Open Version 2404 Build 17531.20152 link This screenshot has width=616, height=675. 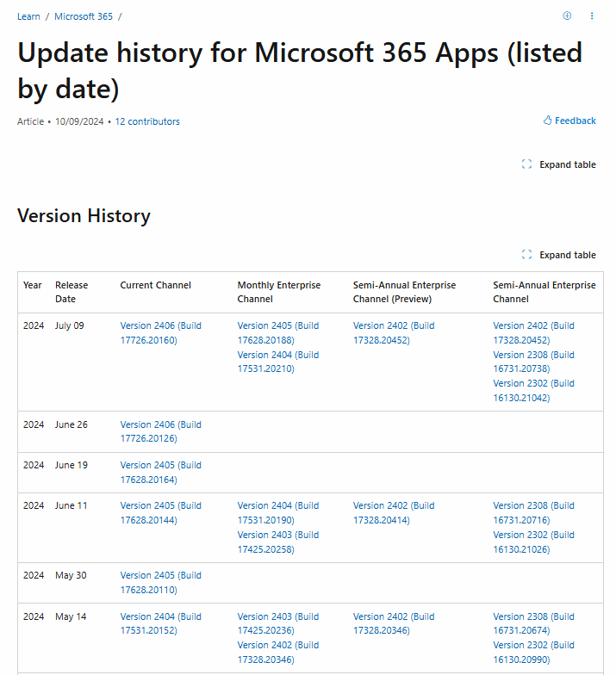(160, 623)
